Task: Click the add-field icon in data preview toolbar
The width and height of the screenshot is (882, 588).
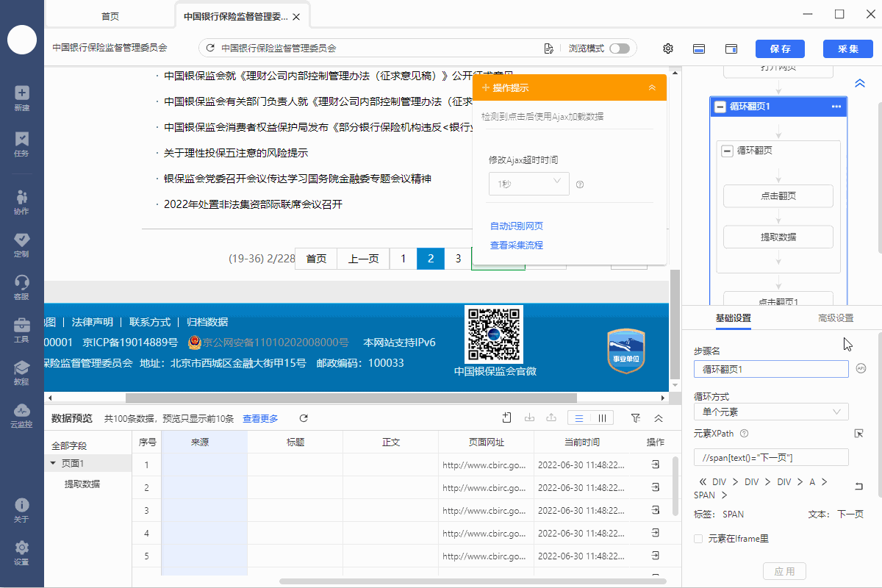Action: click(507, 418)
